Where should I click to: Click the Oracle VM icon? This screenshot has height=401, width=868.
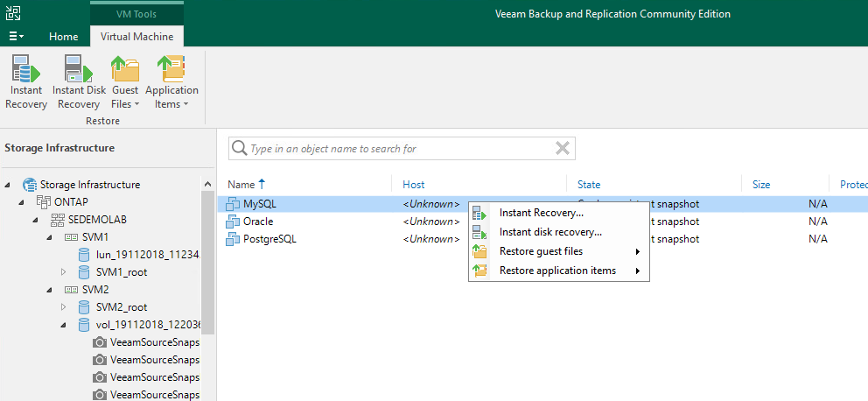click(233, 222)
